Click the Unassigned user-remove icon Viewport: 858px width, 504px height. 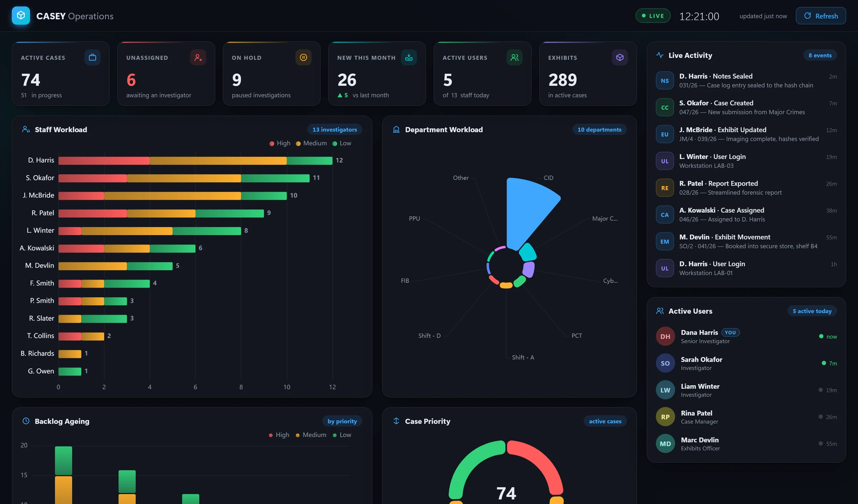click(198, 57)
